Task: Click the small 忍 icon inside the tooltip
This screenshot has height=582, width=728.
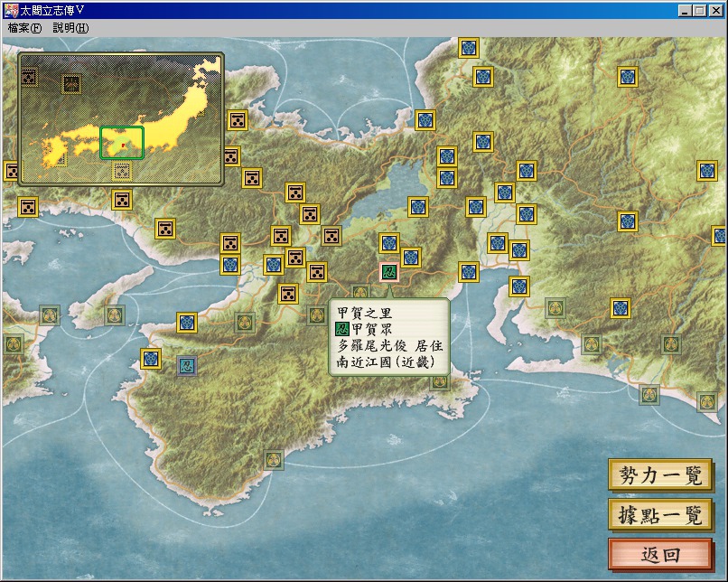Action: tap(342, 329)
